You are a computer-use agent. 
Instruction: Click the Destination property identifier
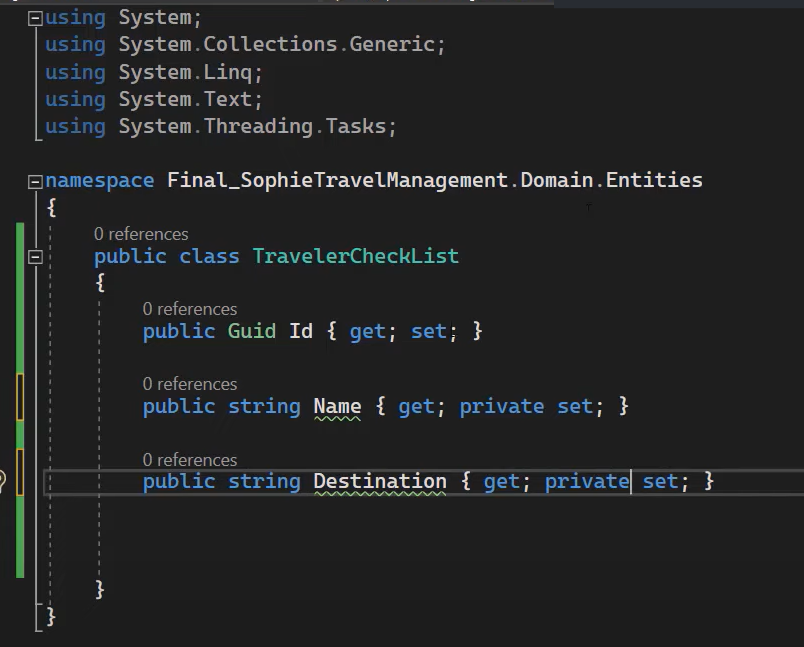pyautogui.click(x=380, y=481)
